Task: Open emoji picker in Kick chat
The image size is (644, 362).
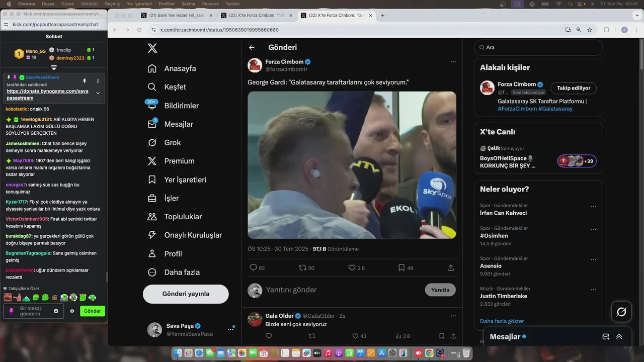Action: tap(56, 311)
